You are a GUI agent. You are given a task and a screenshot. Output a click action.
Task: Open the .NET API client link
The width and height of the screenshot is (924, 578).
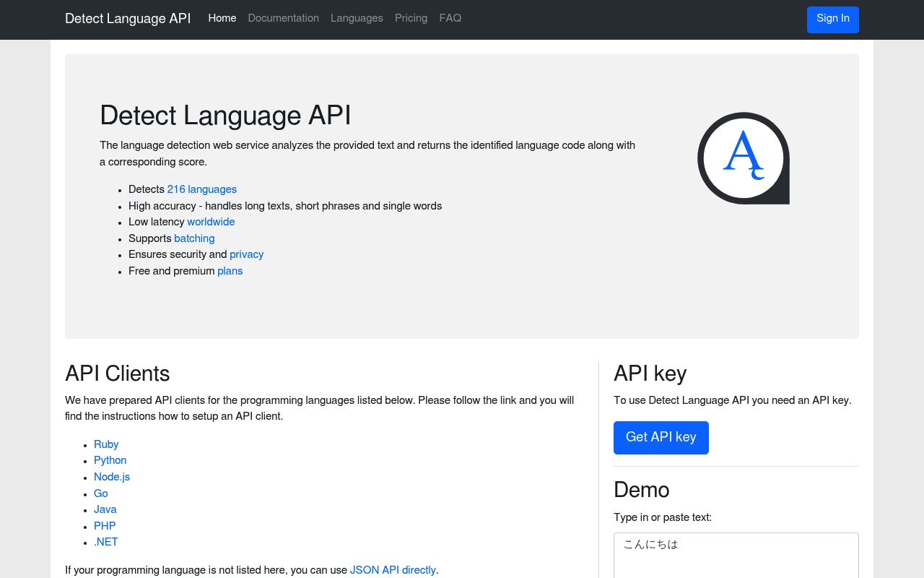coord(106,543)
